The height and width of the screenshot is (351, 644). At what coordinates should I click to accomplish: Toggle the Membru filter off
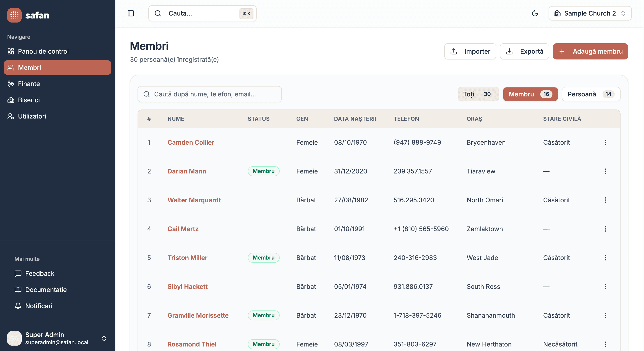tap(530, 94)
